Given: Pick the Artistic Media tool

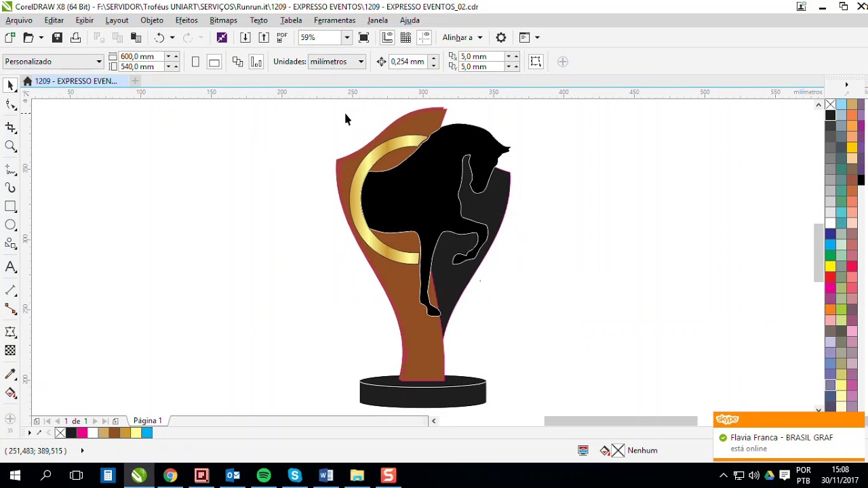Looking at the screenshot, I should pos(10,188).
